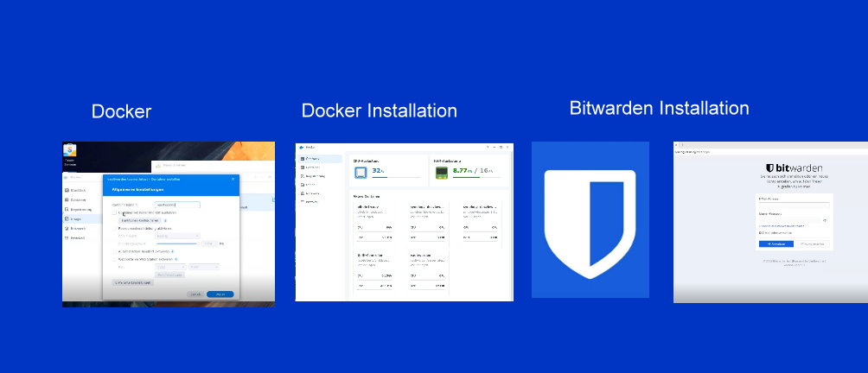The width and height of the screenshot is (868, 373).
Task: Click the Bitwarden browser address bar
Action: pos(770,151)
